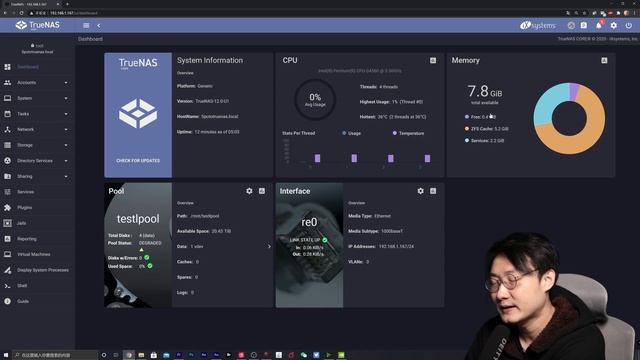
Task: Click the TrueNAS logo in header
Action: pos(38,25)
